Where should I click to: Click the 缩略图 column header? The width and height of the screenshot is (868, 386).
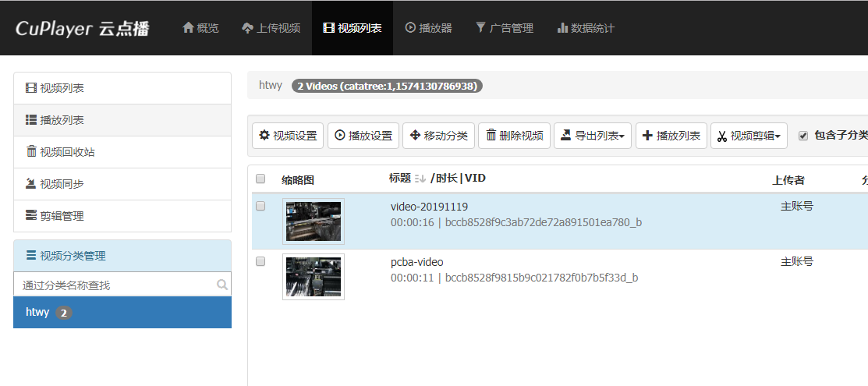(x=298, y=180)
